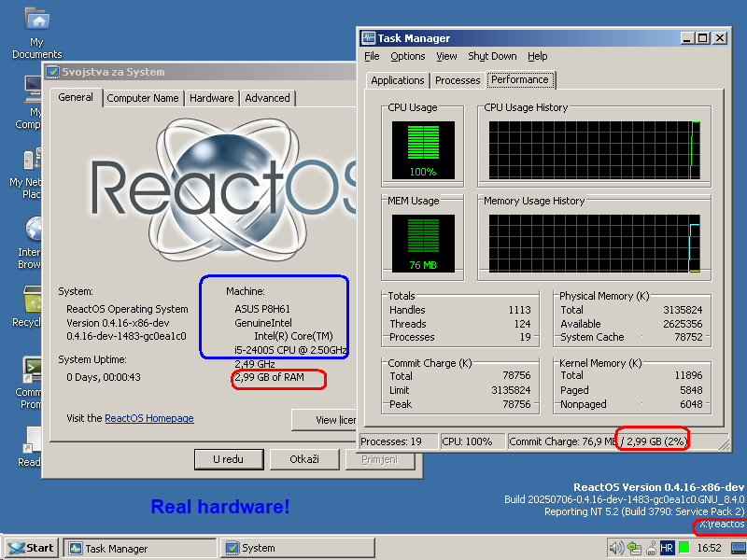Select the Performance tab
The height and width of the screenshot is (560, 747).
click(x=520, y=79)
